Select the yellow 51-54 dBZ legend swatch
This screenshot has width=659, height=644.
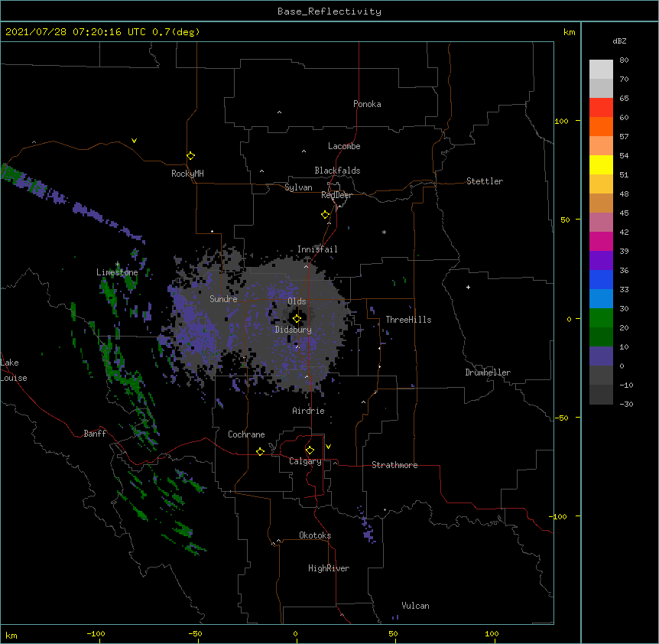pyautogui.click(x=601, y=164)
